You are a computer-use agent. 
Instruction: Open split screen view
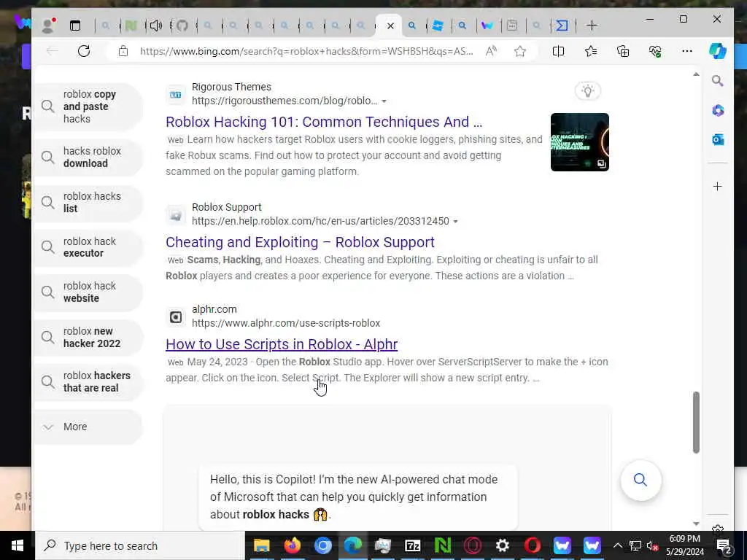(x=558, y=51)
